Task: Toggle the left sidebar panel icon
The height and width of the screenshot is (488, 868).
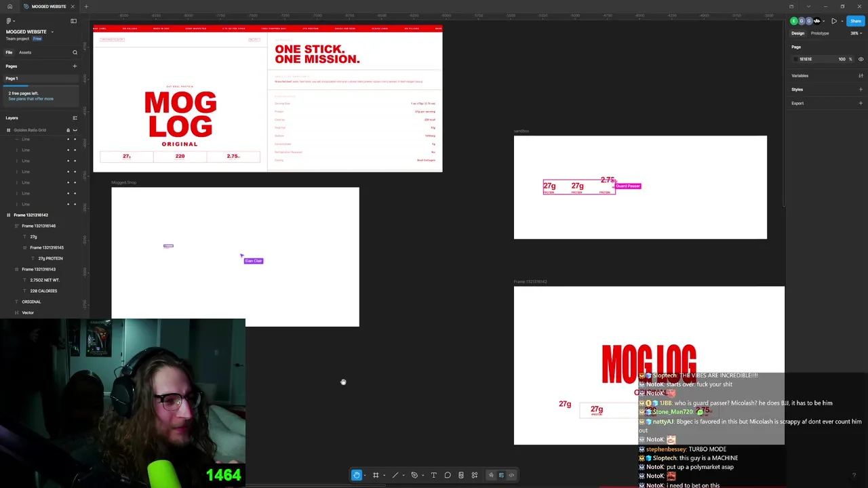Action: [x=73, y=21]
